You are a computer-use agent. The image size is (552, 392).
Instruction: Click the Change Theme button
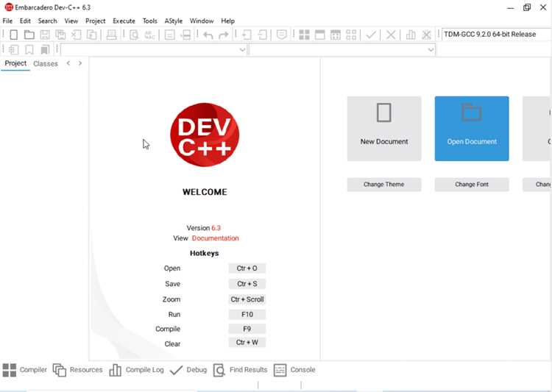click(x=384, y=185)
